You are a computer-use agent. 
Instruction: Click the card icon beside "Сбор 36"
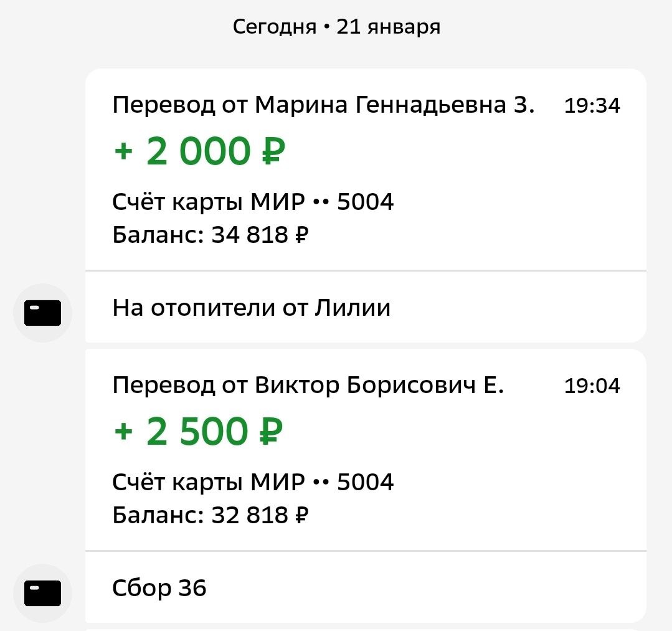click(x=42, y=592)
